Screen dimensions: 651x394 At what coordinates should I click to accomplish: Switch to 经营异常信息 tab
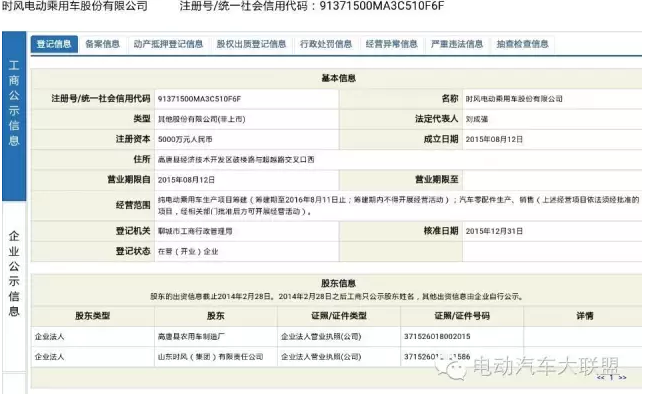click(x=392, y=44)
